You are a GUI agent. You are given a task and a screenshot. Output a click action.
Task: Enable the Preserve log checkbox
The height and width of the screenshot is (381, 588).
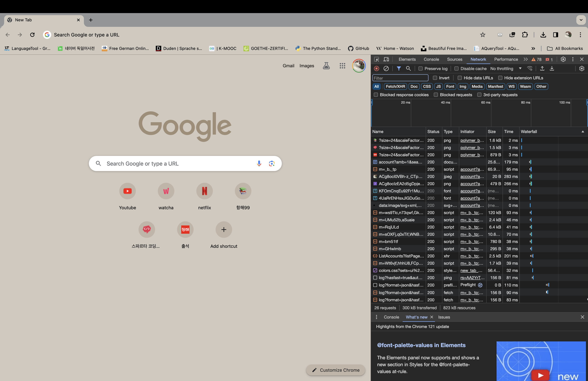[421, 69]
